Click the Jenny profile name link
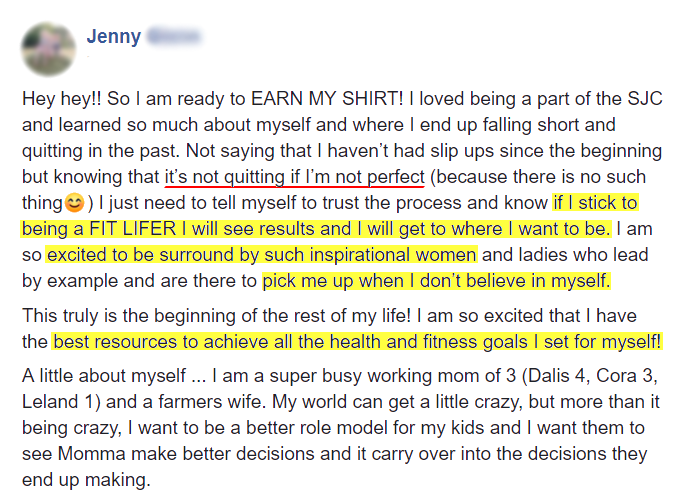688x503 pixels. [x=114, y=36]
